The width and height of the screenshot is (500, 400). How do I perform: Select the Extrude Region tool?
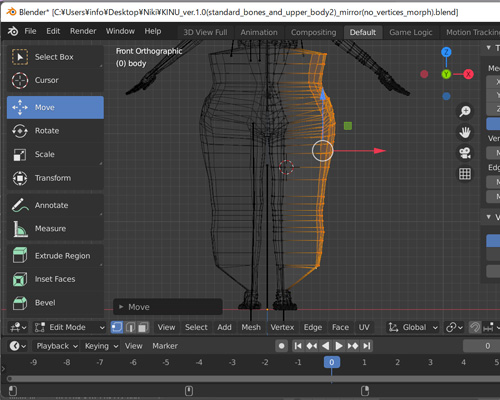point(55,256)
